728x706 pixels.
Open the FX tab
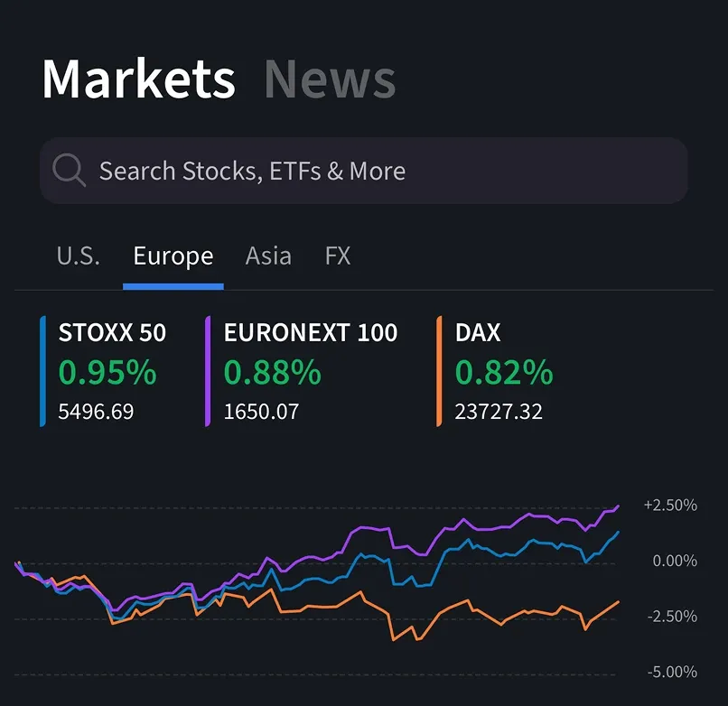pyautogui.click(x=337, y=256)
